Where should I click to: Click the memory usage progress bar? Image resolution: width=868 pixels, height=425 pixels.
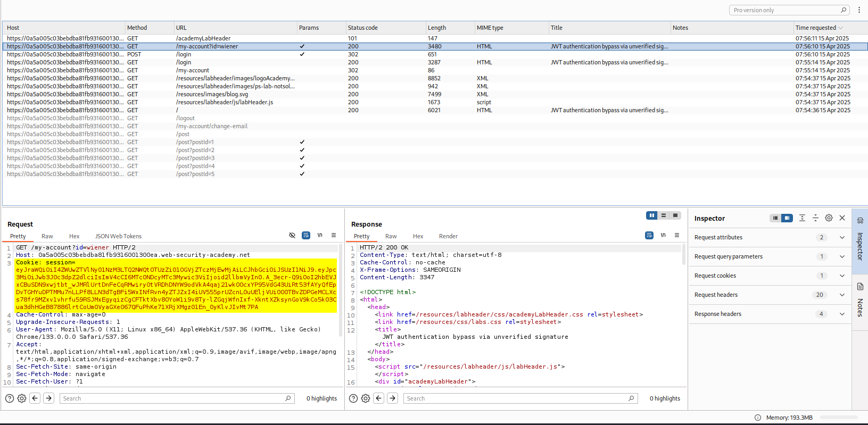pos(839,418)
